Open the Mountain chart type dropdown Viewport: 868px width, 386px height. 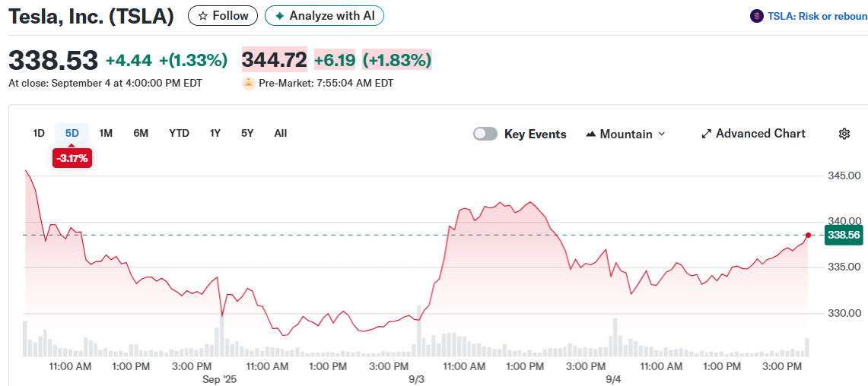pos(625,134)
